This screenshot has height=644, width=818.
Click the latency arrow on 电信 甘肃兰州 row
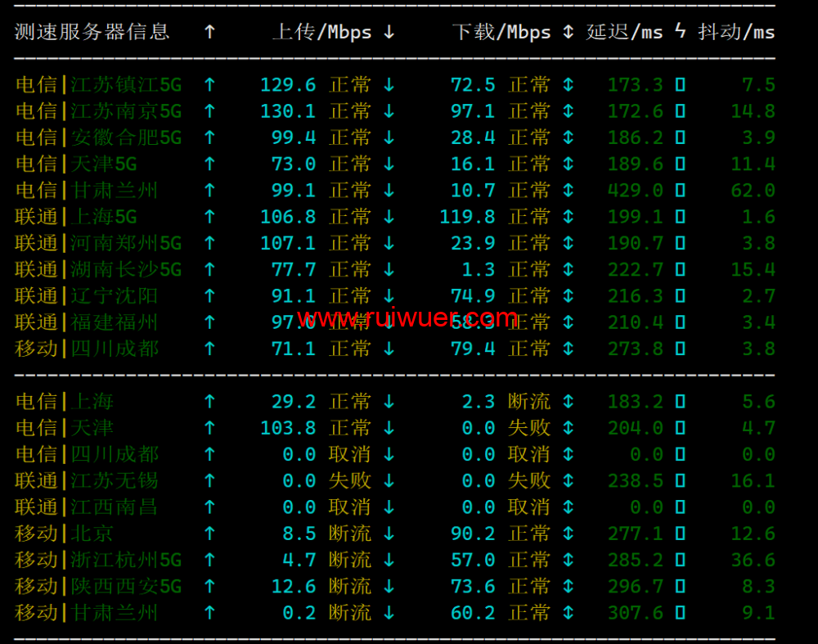[x=569, y=191]
